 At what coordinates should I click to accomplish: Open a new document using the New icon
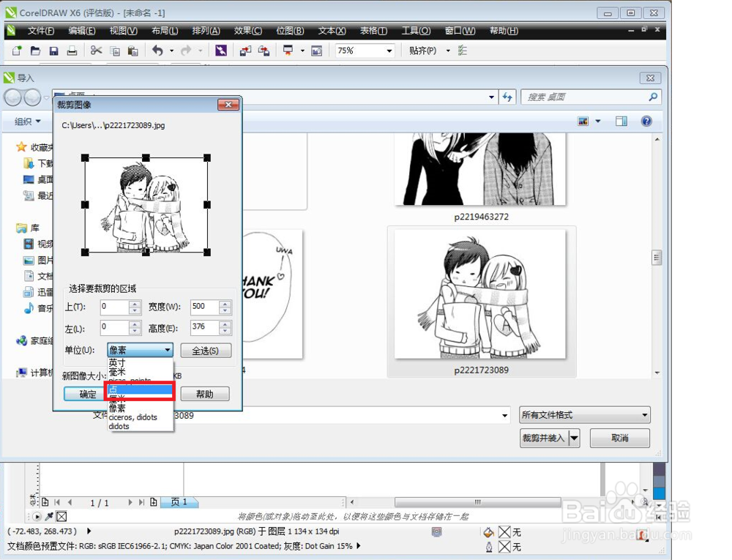(16, 51)
